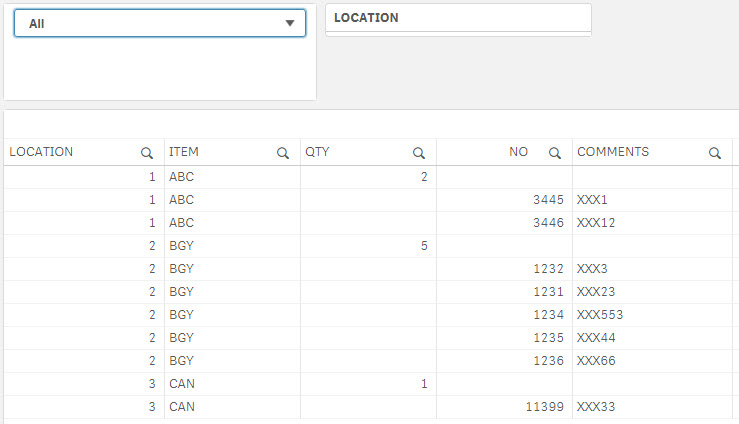Select comment XXX3
Image resolution: width=739 pixels, height=424 pixels.
click(592, 269)
